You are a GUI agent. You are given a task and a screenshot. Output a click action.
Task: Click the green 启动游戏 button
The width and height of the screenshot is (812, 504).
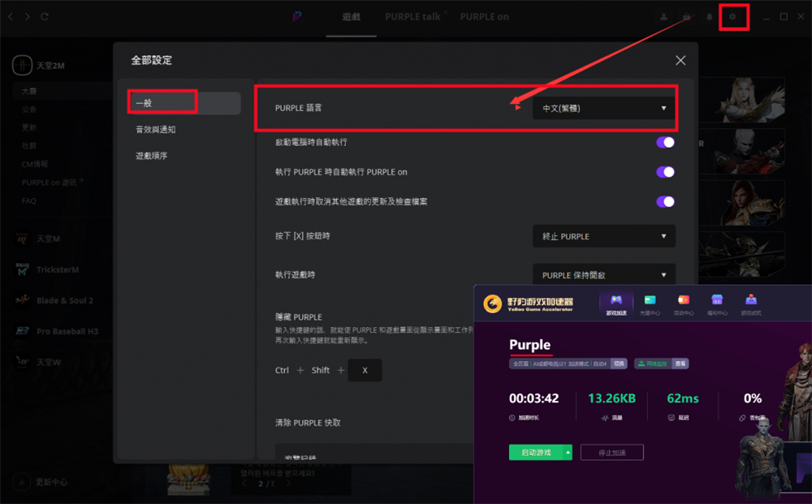coord(537,452)
